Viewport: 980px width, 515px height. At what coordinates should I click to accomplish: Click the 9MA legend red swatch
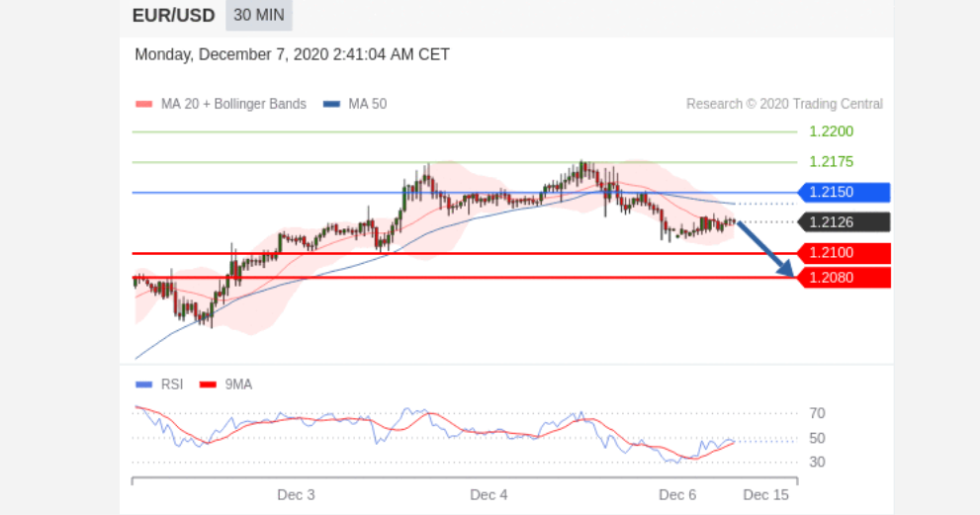(208, 385)
